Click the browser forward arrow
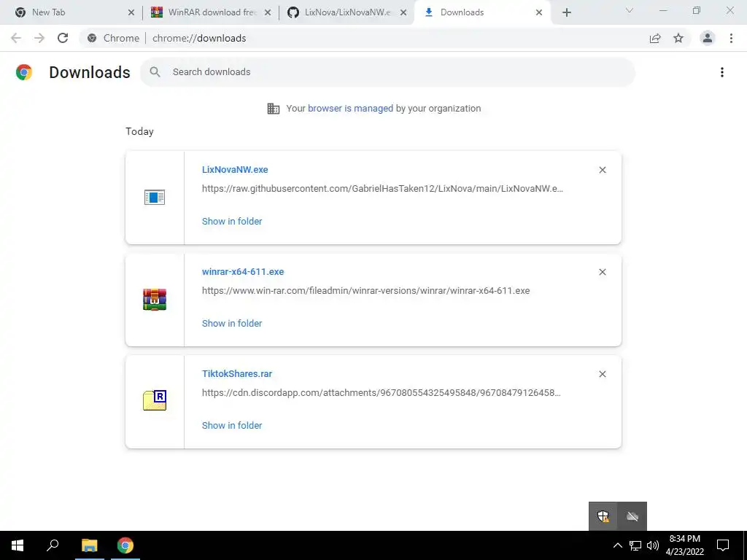 click(x=39, y=38)
